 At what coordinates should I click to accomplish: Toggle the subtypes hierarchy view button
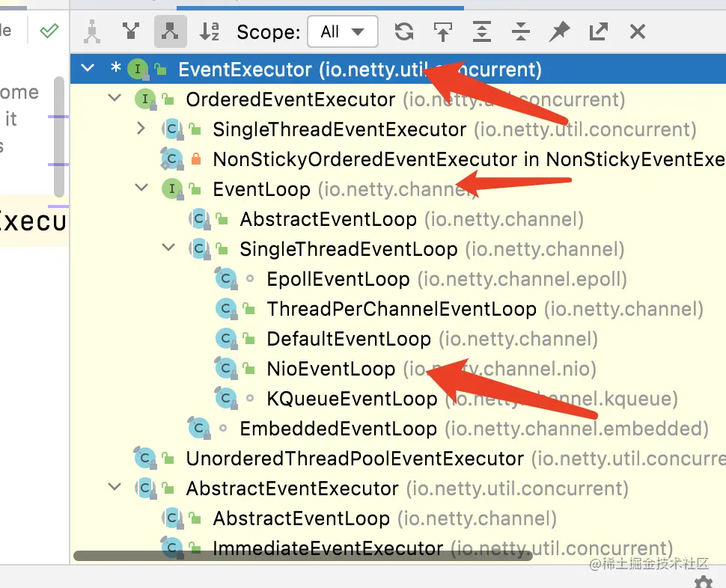170,31
